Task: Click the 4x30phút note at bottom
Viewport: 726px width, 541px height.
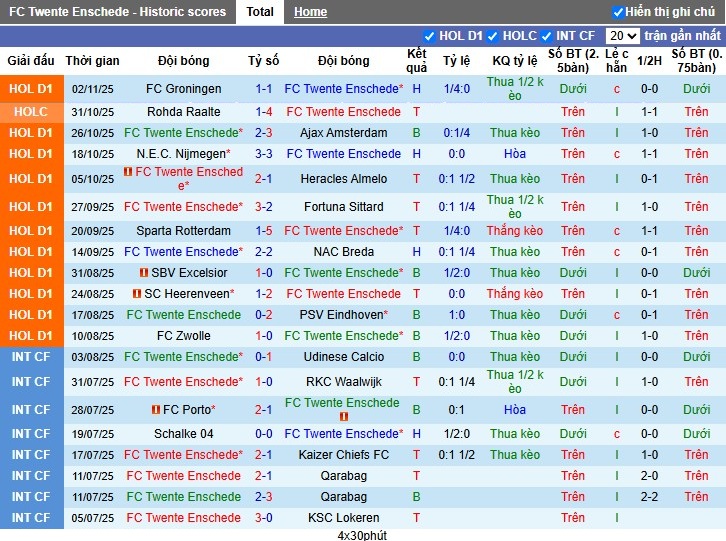Action: (x=362, y=535)
